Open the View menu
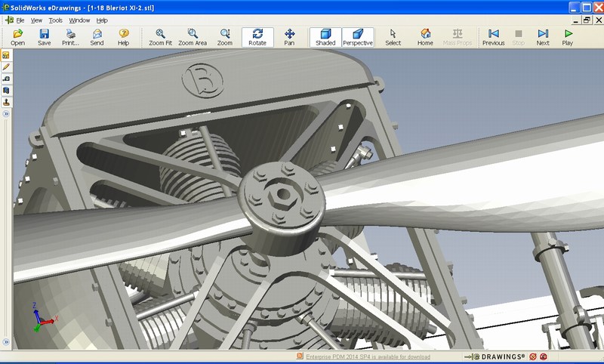This screenshot has width=604, height=364. click(x=36, y=20)
